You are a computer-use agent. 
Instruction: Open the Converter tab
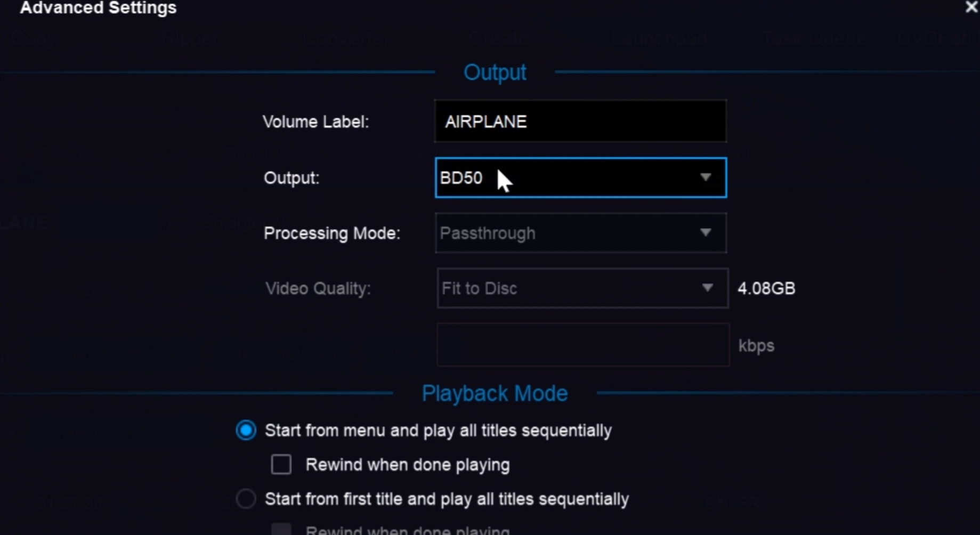pos(345,38)
